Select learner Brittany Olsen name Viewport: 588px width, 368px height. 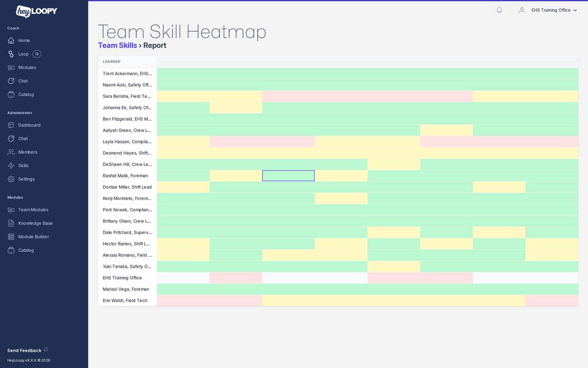point(127,221)
